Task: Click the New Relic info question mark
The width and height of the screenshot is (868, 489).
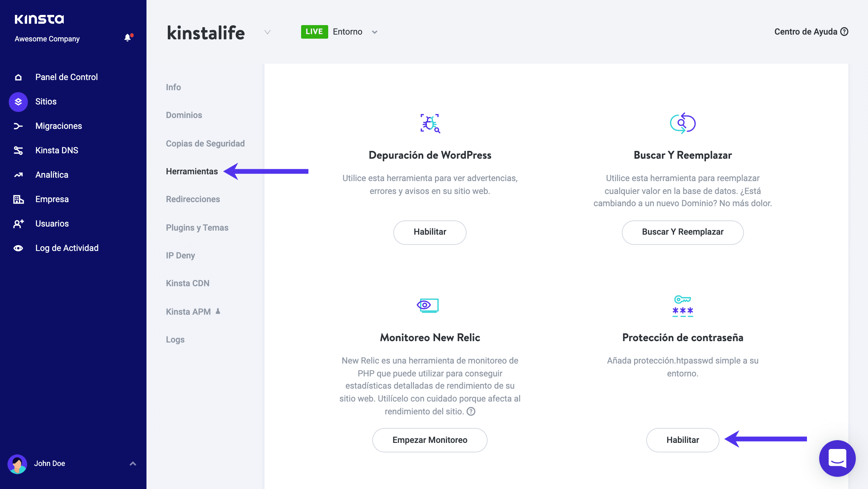Action: [471, 411]
